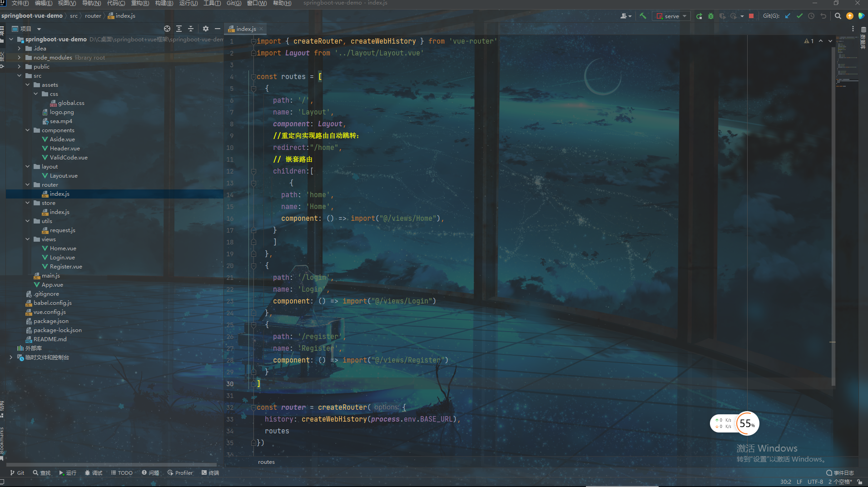Click the colorful code-with-me icon at toolbar end
Viewport: 868px width, 487px height.
[861, 16]
